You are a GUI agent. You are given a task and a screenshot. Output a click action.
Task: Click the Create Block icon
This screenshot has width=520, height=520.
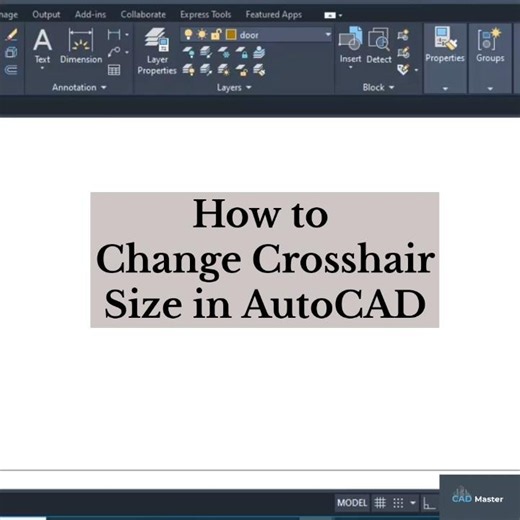tap(403, 35)
